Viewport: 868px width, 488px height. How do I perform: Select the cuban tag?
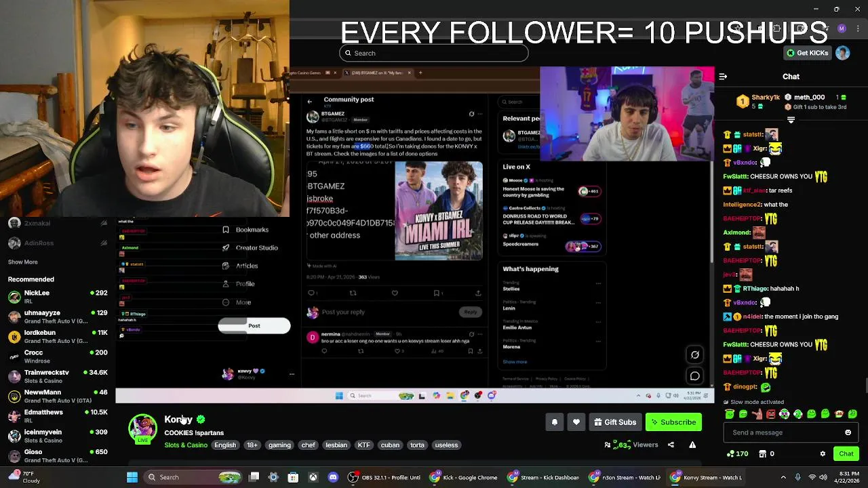[x=390, y=445]
